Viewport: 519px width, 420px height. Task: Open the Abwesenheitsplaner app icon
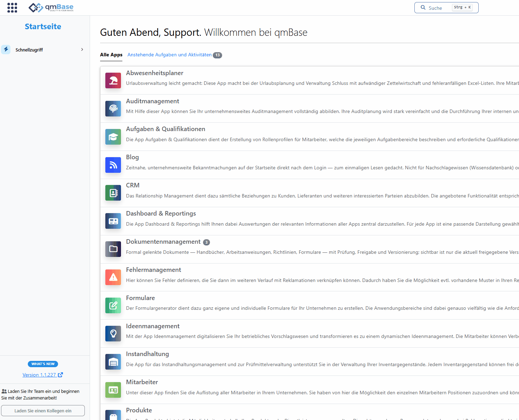coord(113,80)
